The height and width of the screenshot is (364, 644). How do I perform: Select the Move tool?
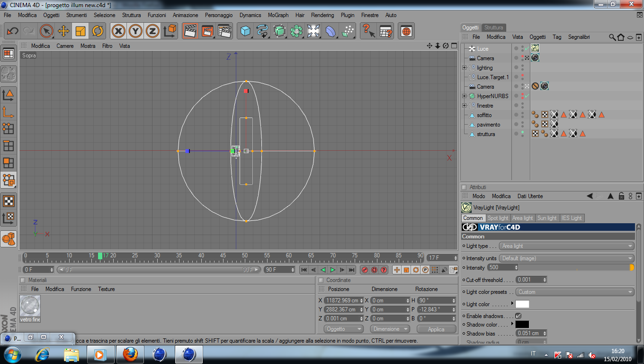tap(63, 31)
